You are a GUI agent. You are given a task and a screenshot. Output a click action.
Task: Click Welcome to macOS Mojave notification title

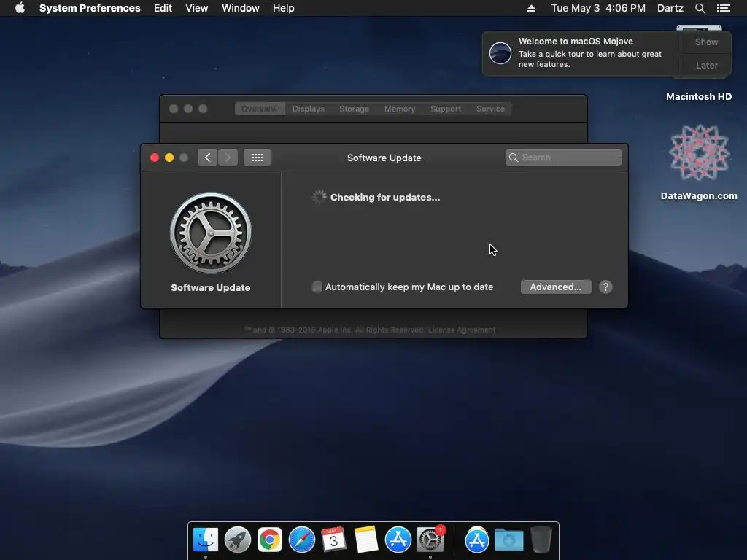click(x=576, y=42)
